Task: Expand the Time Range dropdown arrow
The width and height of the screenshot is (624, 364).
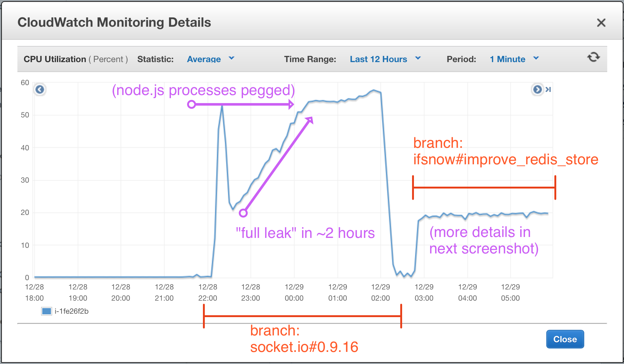Action: [418, 58]
